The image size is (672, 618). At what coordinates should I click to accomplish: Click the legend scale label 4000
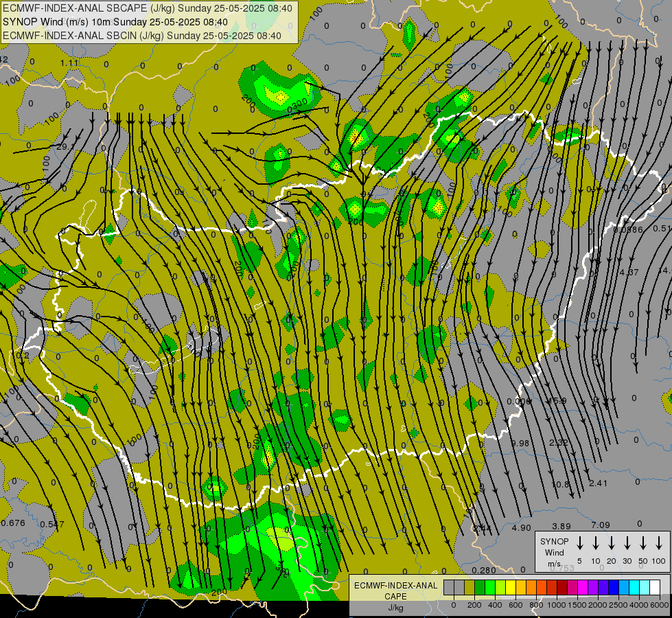(639, 605)
